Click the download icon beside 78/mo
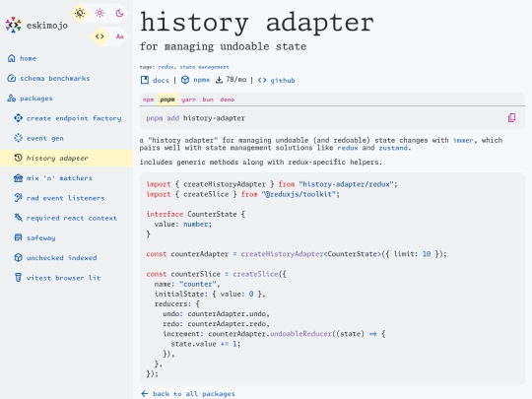 pyautogui.click(x=219, y=80)
